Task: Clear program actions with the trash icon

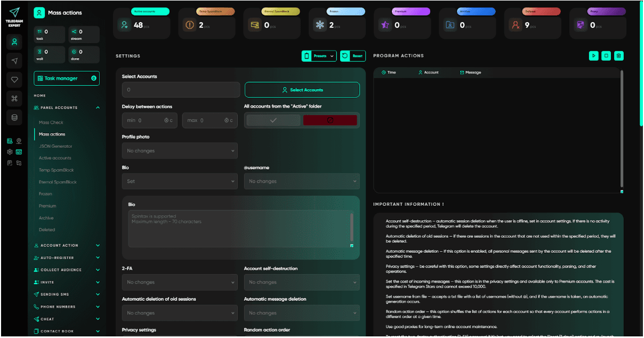Action: (618, 55)
